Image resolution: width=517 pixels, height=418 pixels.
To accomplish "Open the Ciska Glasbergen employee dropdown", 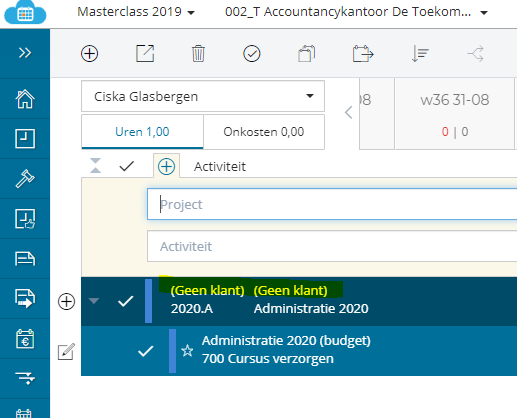I will 203,96.
